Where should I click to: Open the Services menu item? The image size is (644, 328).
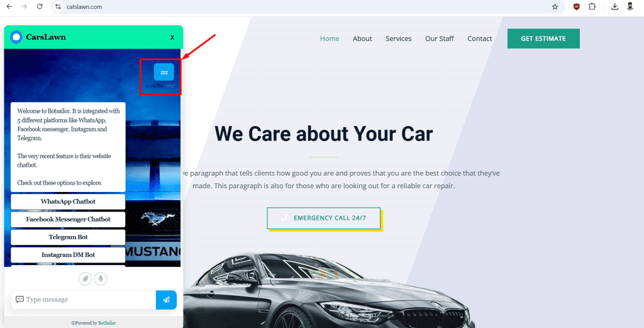point(398,38)
